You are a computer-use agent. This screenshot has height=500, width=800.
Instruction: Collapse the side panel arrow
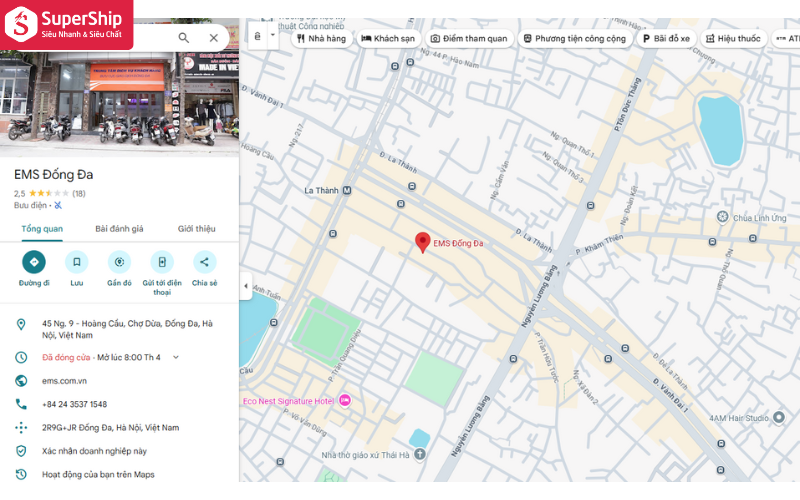(246, 286)
